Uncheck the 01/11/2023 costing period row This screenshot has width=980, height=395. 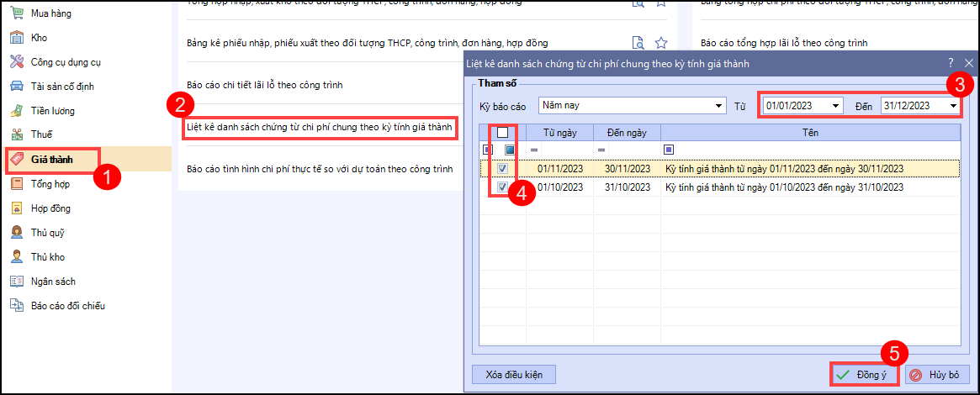pos(502,169)
